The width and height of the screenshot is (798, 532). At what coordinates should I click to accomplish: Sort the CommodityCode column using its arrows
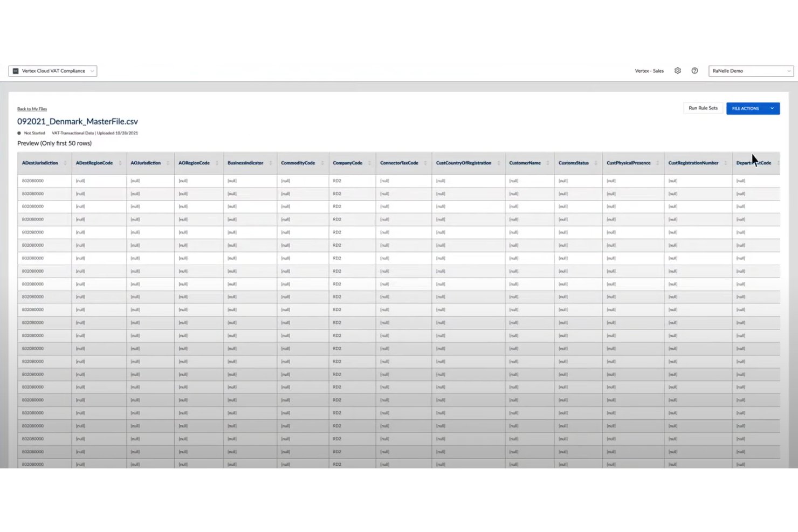322,163
